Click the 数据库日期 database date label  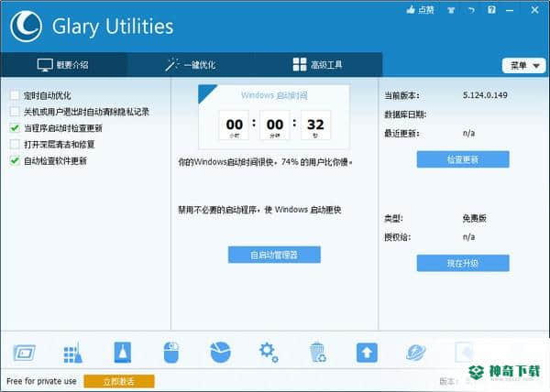click(405, 114)
